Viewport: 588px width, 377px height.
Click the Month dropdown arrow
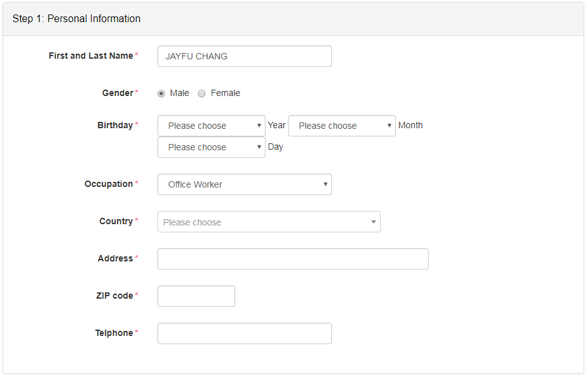click(389, 126)
